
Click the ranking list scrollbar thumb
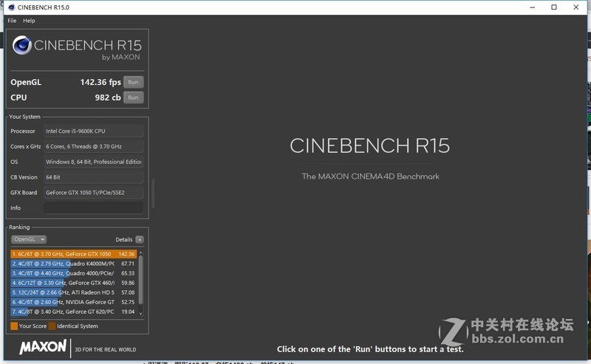[140, 280]
